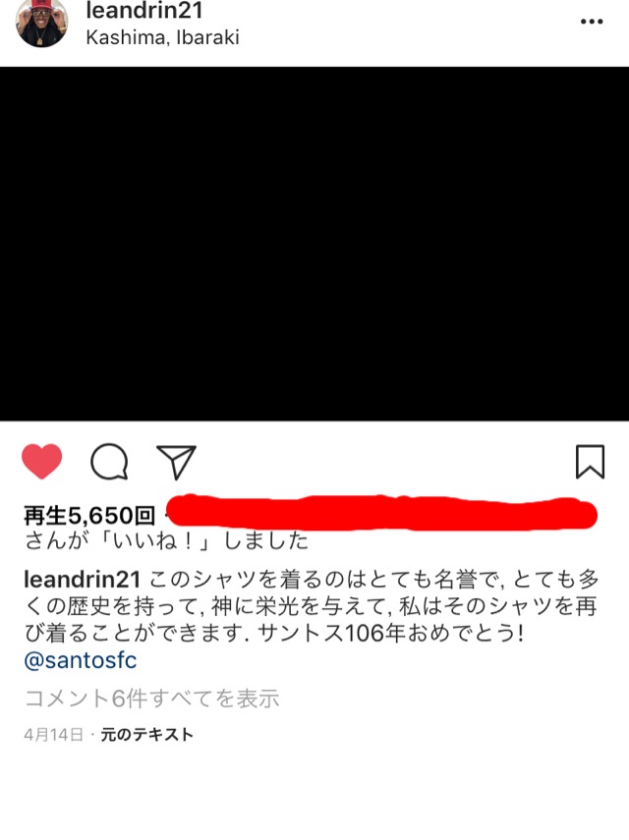Image resolution: width=629 pixels, height=840 pixels.
Task: Tap the 再生5,650回 view count
Action: click(89, 516)
